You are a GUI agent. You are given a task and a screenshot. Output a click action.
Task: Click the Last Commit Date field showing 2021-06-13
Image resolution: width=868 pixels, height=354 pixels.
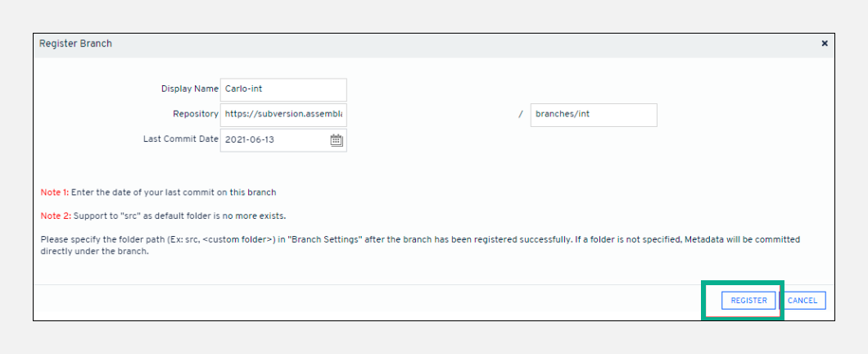274,140
